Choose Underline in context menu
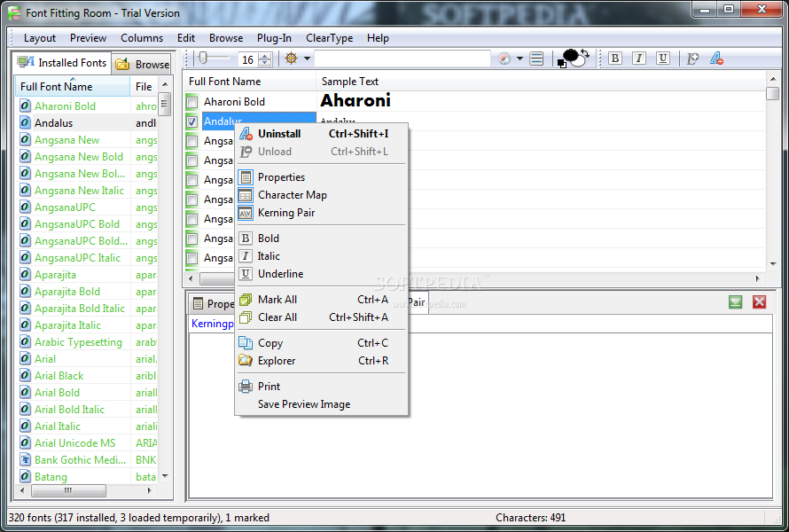789x532 pixels. [322, 274]
